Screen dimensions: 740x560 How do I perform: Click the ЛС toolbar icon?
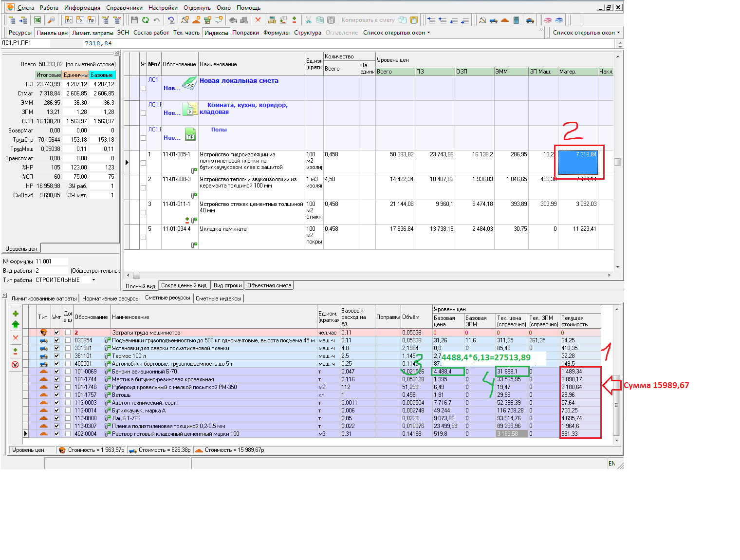[x=69, y=20]
